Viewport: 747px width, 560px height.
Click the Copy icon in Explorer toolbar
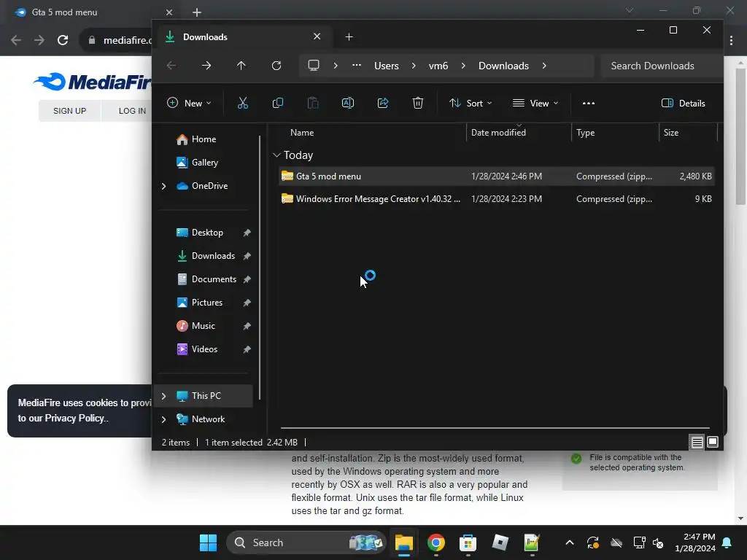tap(278, 103)
